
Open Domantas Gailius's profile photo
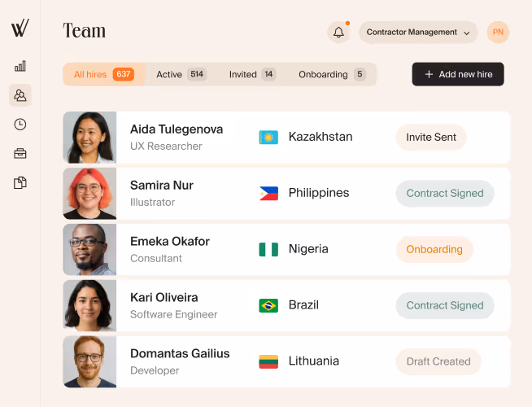click(x=89, y=361)
